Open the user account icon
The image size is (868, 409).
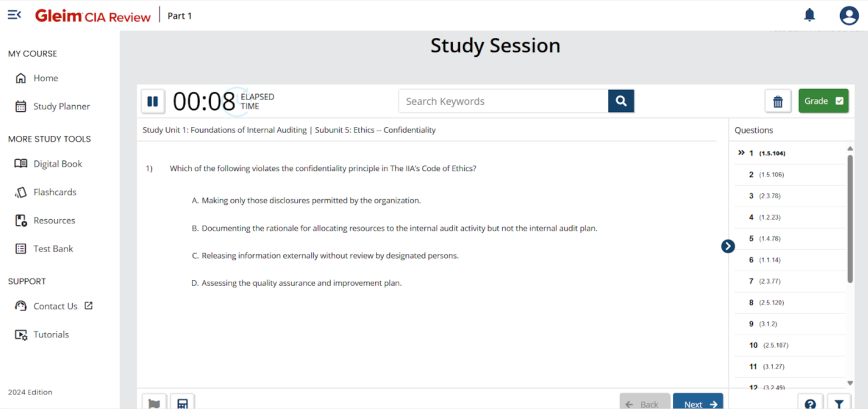pyautogui.click(x=848, y=15)
